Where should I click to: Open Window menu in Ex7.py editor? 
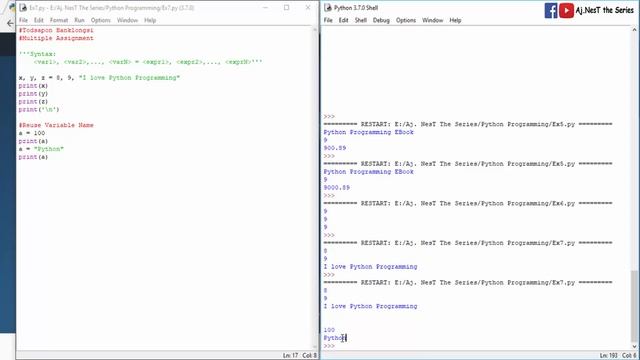[x=127, y=20]
